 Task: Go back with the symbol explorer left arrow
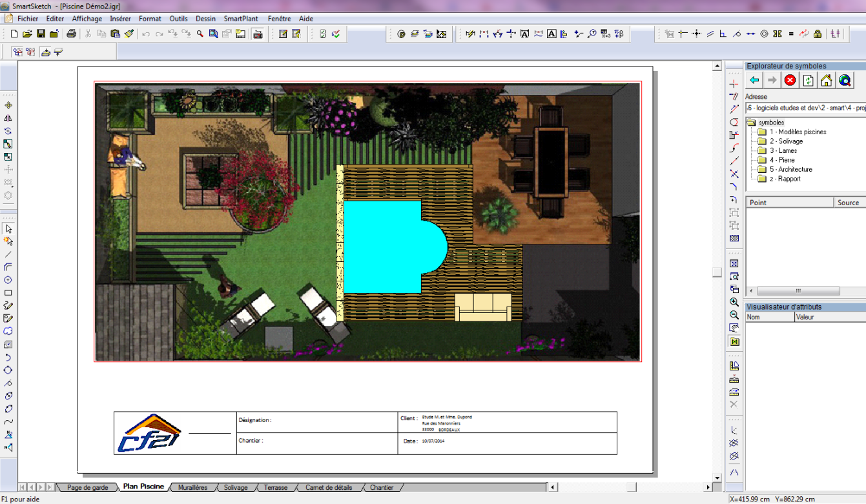click(x=754, y=80)
